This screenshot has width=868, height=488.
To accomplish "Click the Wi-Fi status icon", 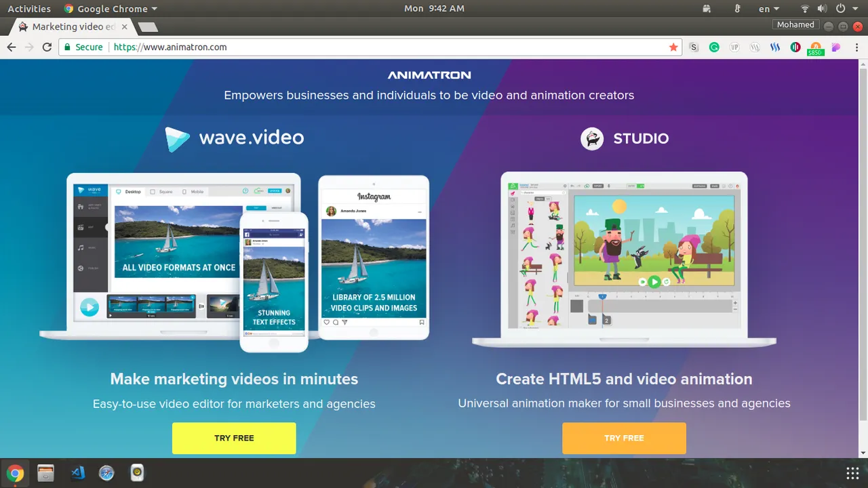I will (x=805, y=9).
